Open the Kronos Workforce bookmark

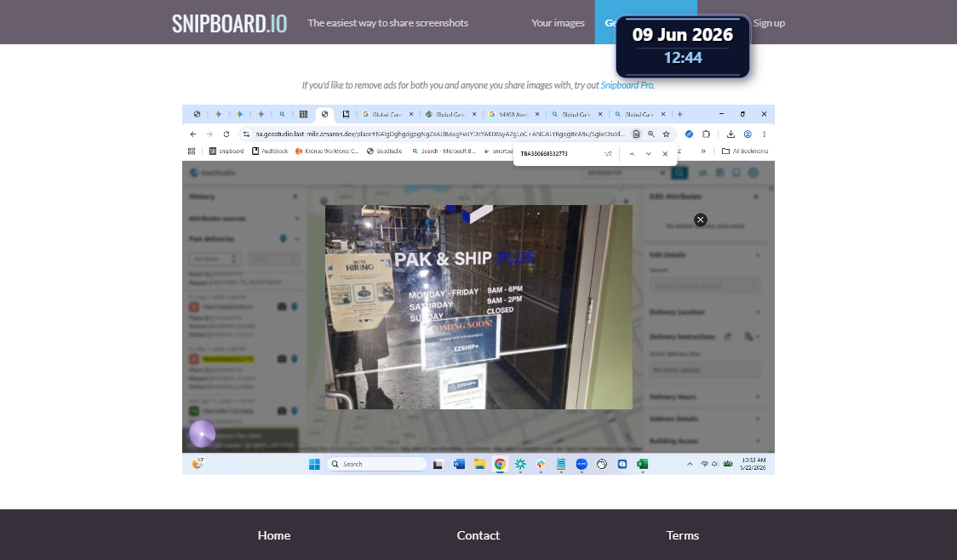point(327,151)
